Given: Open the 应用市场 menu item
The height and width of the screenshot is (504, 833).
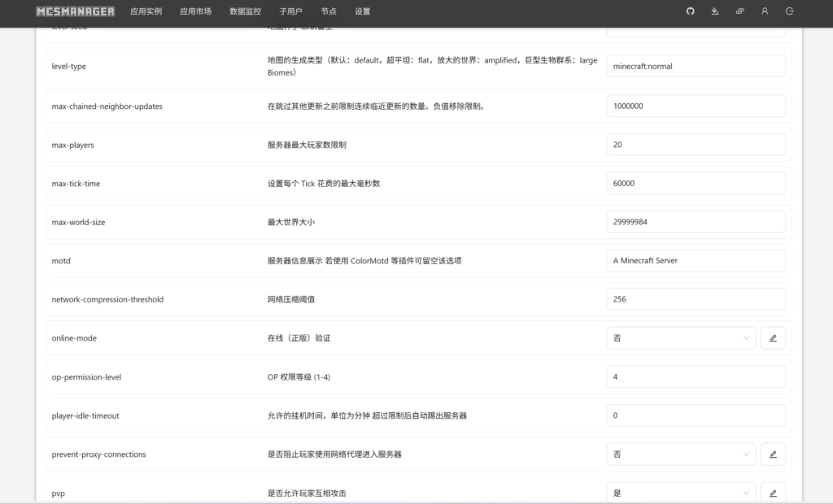Looking at the screenshot, I should coord(195,11).
